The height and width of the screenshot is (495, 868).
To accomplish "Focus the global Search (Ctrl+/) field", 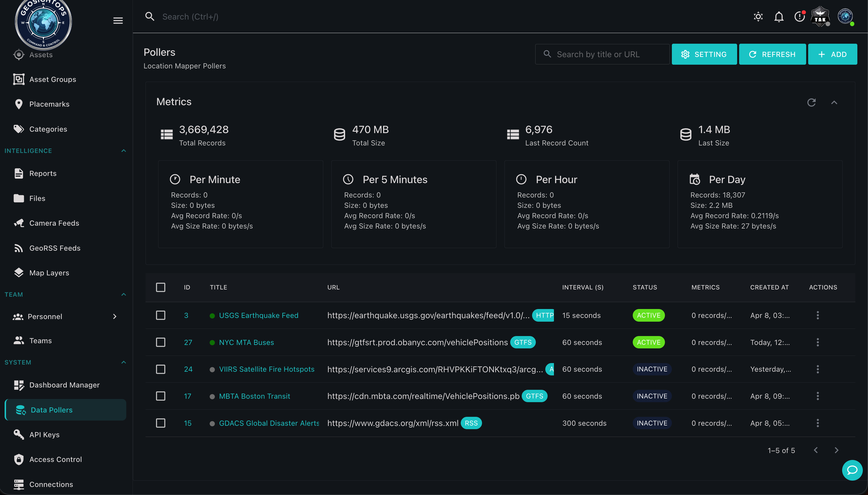I will [x=190, y=17].
